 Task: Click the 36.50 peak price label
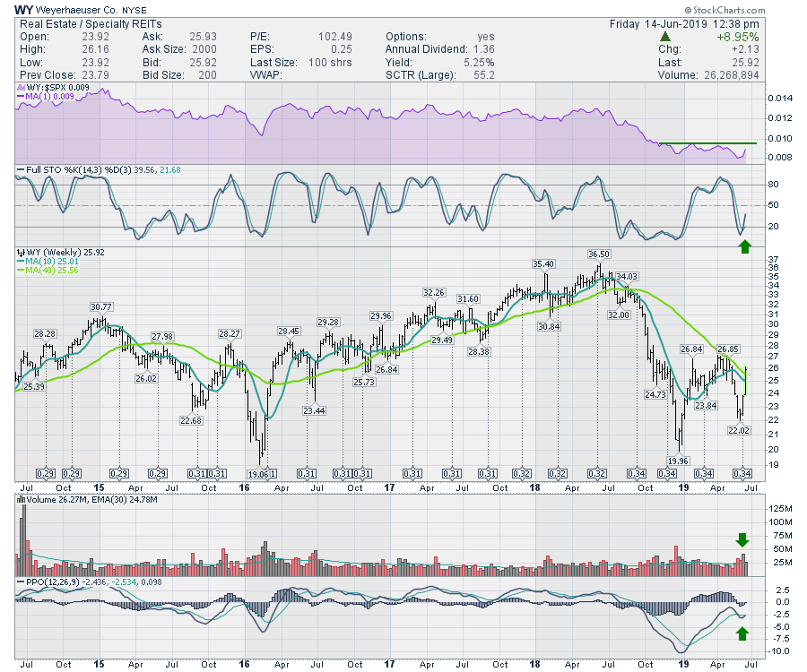coord(599,254)
